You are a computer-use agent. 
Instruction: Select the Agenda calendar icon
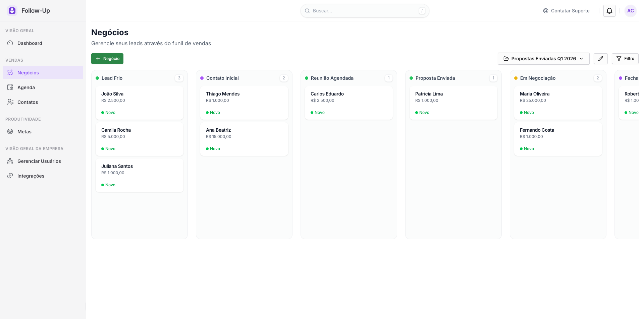click(10, 87)
